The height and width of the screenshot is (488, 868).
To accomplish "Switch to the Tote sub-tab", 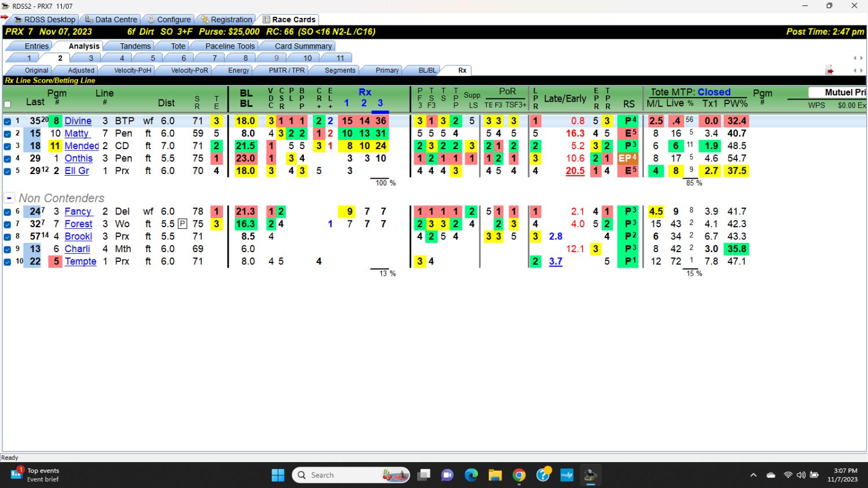I will coord(178,46).
